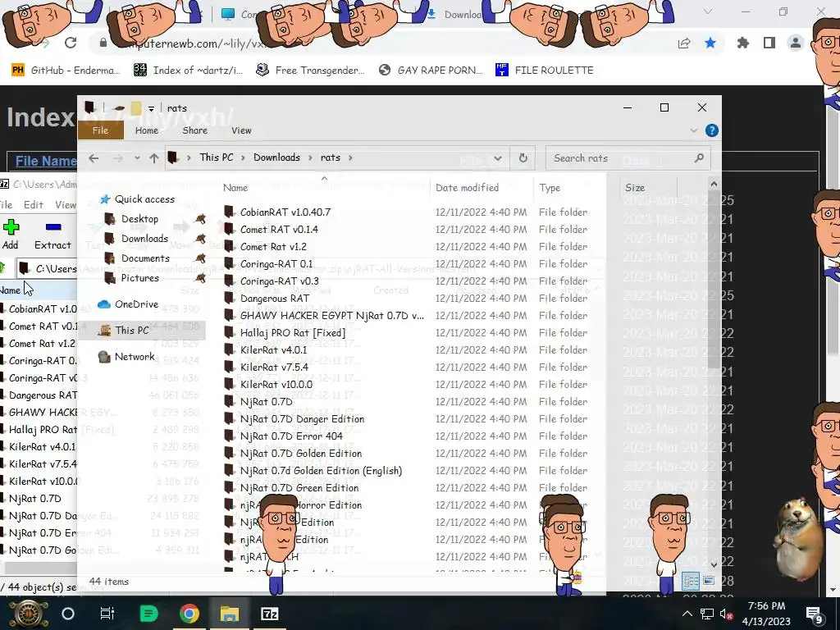Open the Share ribbon tab
The image size is (840, 630).
click(194, 130)
